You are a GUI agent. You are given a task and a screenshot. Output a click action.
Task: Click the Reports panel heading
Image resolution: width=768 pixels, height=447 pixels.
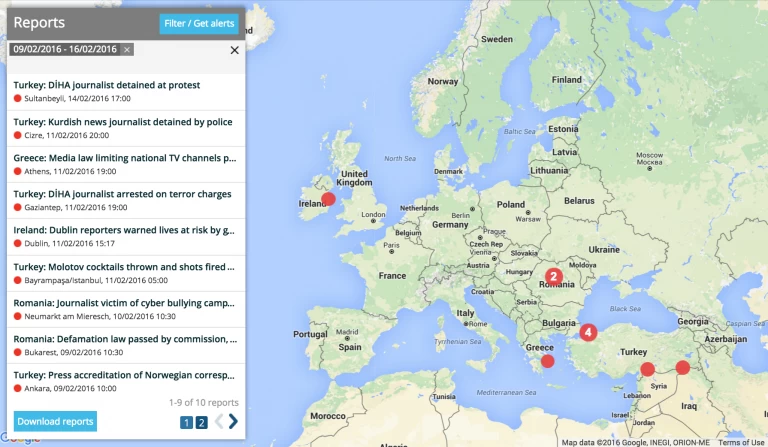coord(39,23)
